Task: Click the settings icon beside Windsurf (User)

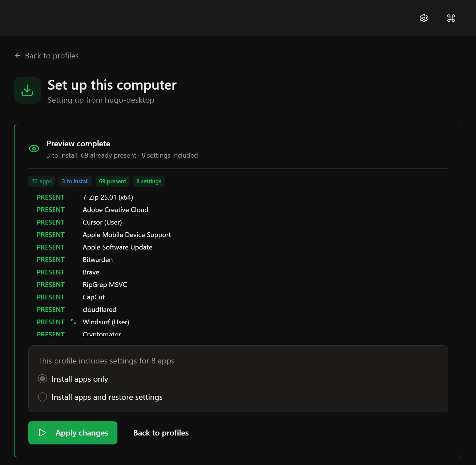Action: pyautogui.click(x=74, y=322)
